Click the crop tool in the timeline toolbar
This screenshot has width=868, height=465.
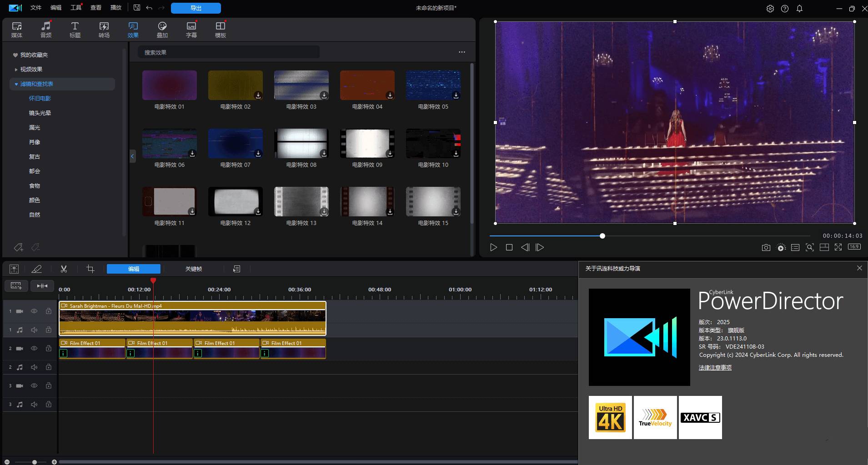(x=90, y=269)
